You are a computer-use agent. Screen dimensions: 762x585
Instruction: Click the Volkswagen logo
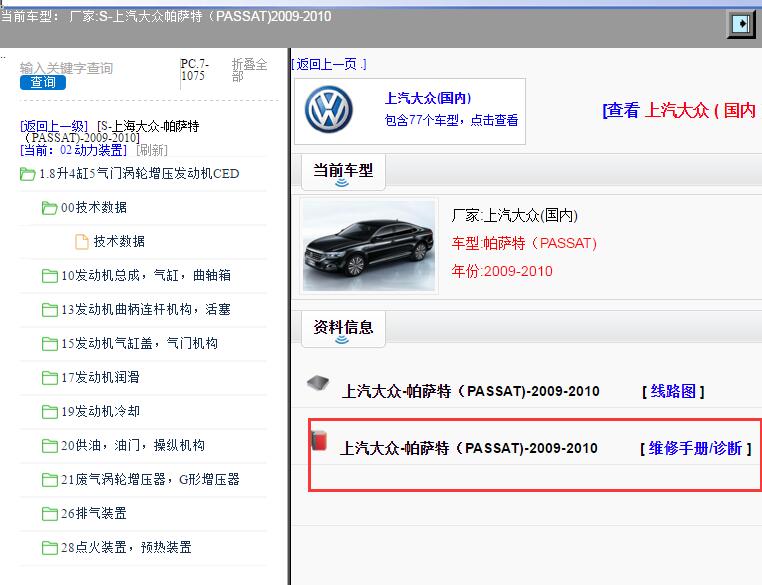pyautogui.click(x=329, y=110)
